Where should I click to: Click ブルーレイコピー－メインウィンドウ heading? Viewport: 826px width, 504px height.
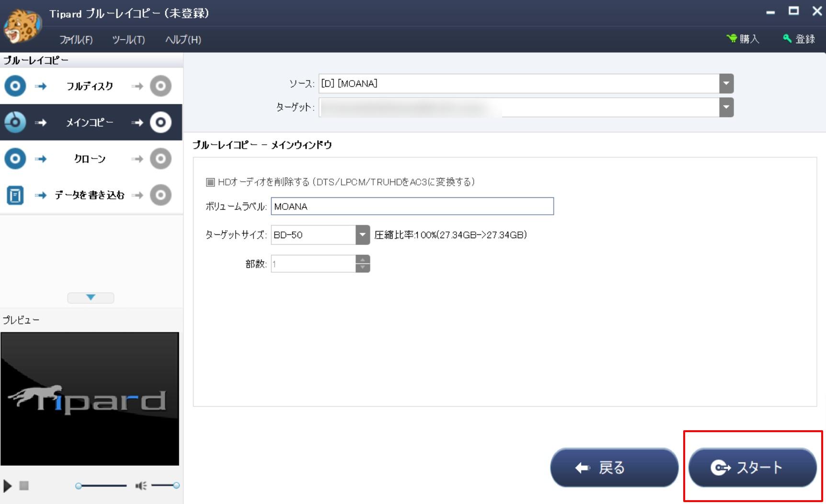click(262, 145)
